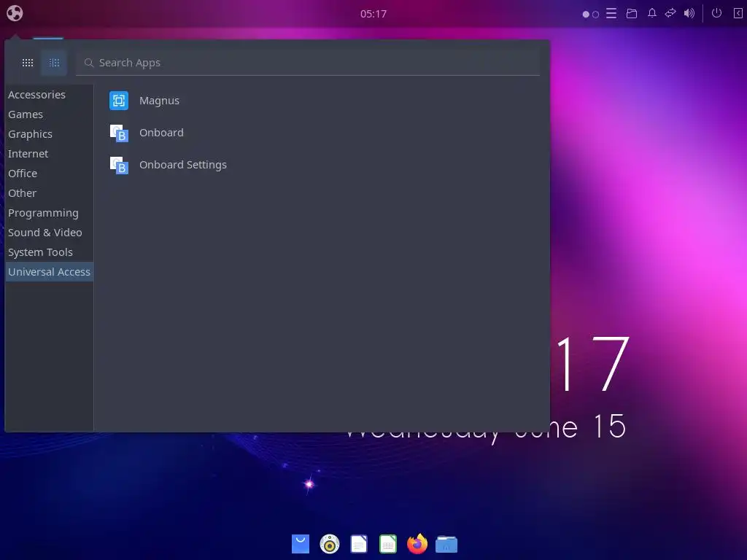Viewport: 747px width, 560px height.
Task: Open the notifications bell
Action: [x=651, y=13]
